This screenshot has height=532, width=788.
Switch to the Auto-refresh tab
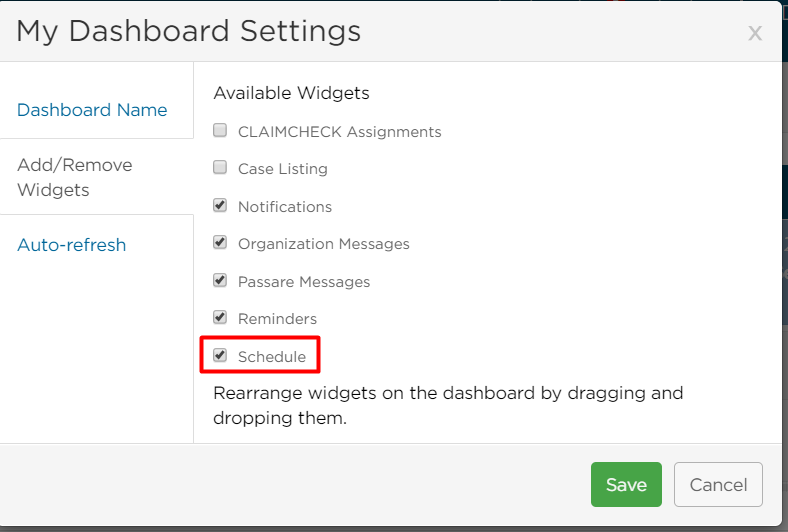tap(71, 245)
